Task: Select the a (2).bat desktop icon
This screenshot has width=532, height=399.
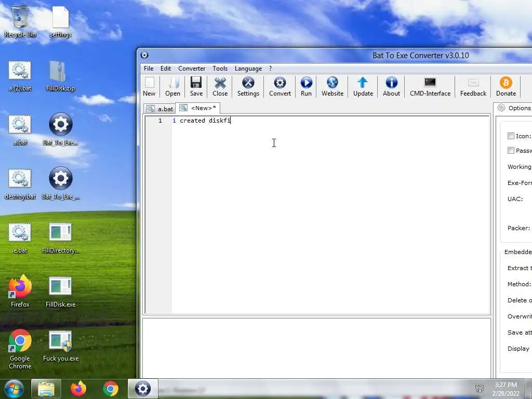Action: pyautogui.click(x=20, y=76)
